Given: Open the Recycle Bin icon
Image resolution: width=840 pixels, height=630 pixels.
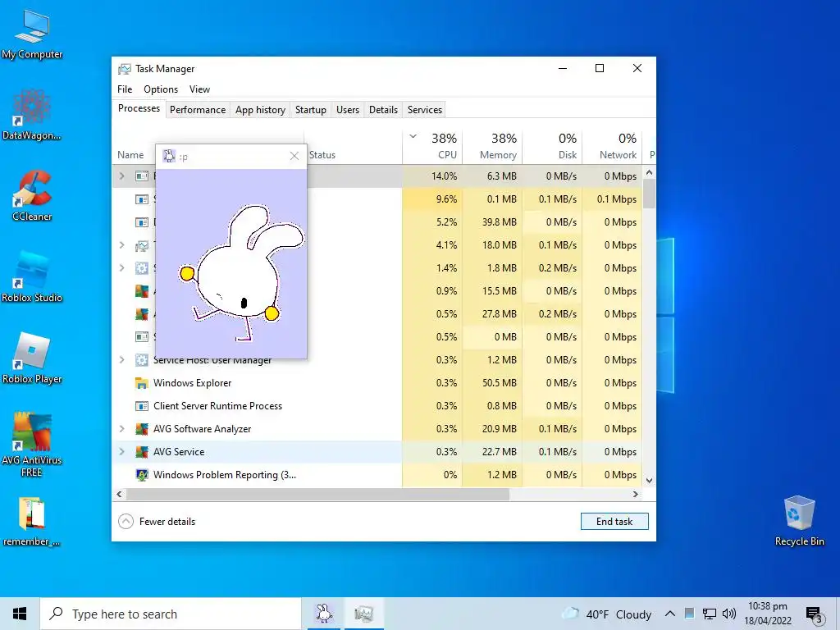Looking at the screenshot, I should pos(799,521).
